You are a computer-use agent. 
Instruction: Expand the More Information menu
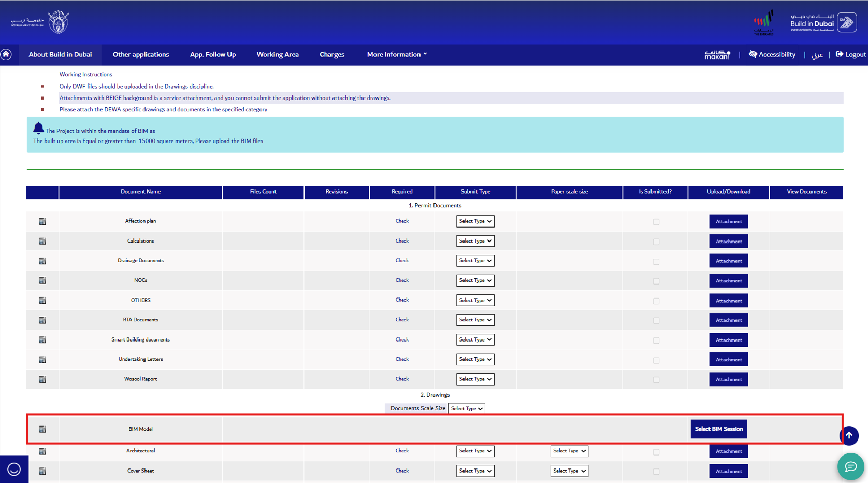[x=397, y=54]
